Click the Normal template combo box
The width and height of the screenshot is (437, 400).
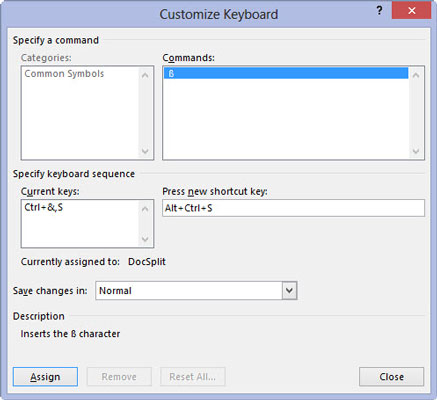coord(196,290)
